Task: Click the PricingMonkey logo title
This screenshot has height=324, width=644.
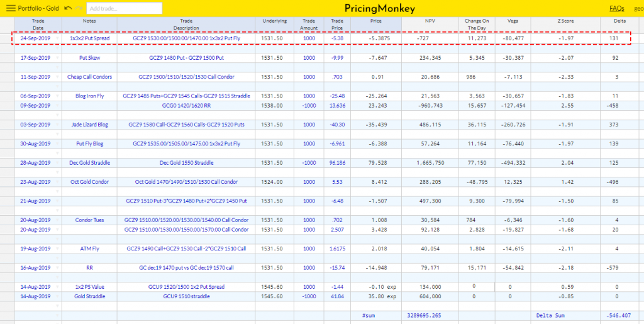Action: coord(379,9)
